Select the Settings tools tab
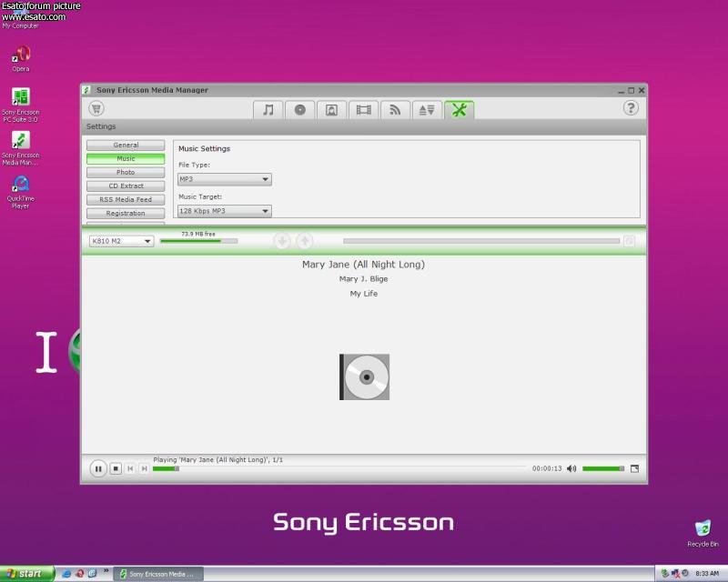Viewport: 728px width, 582px height. pyautogui.click(x=460, y=110)
